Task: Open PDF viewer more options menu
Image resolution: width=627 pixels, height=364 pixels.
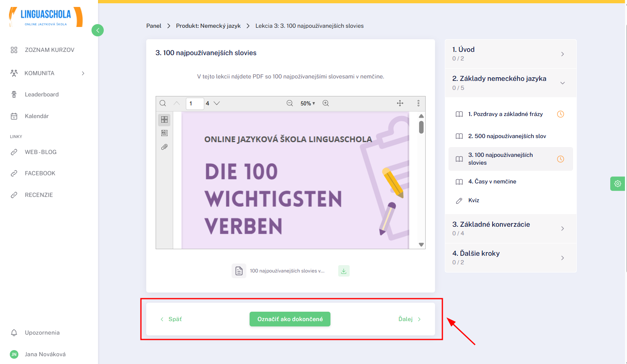Action: 418,103
